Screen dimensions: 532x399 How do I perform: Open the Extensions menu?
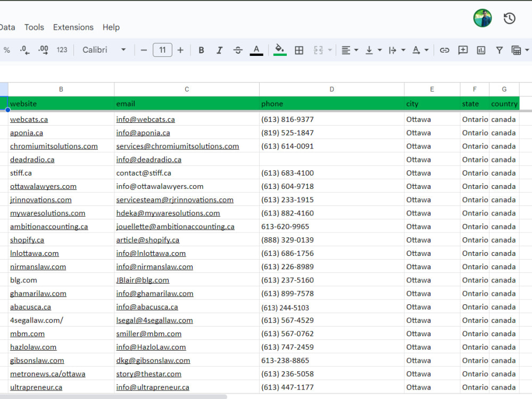click(73, 27)
